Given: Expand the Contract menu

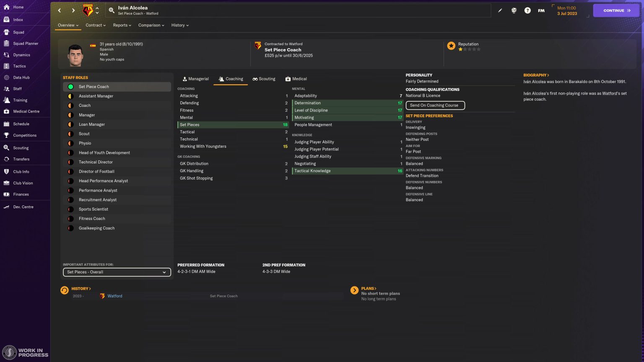Looking at the screenshot, I should 96,25.
